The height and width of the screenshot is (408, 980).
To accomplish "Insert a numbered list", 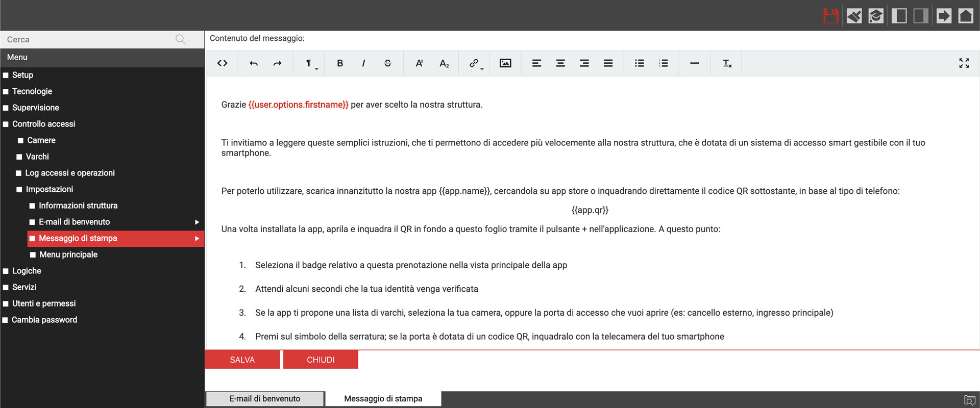I will (663, 63).
